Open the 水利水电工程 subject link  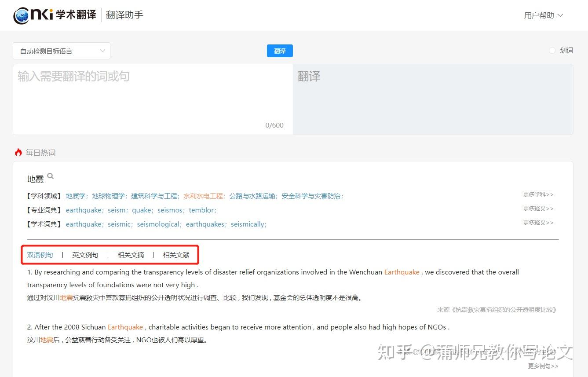coord(203,196)
